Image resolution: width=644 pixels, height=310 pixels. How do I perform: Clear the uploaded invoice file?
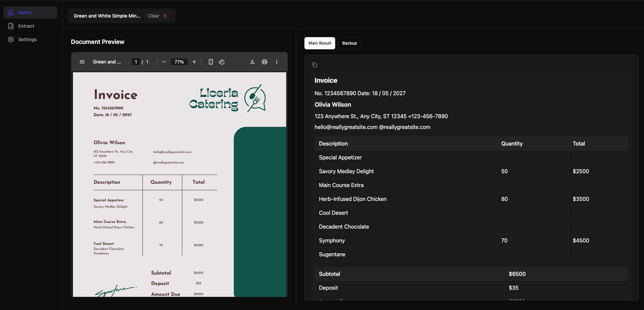157,16
